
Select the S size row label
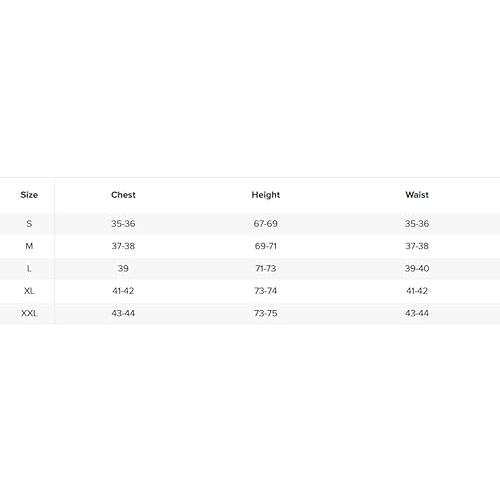coord(29,224)
